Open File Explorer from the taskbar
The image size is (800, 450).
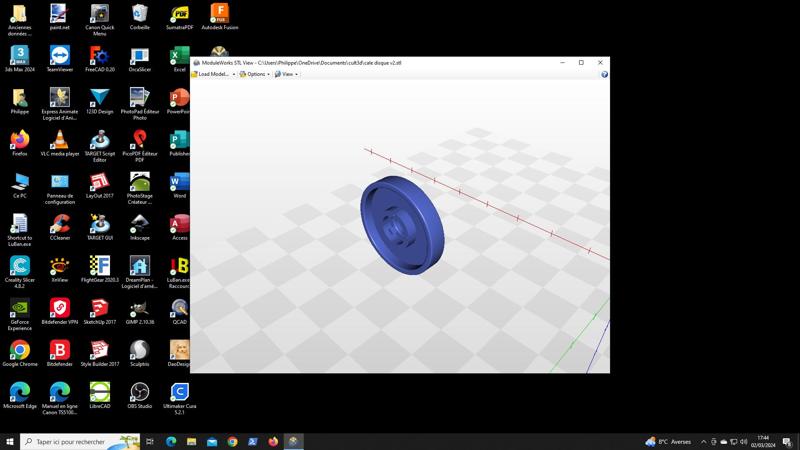click(191, 441)
